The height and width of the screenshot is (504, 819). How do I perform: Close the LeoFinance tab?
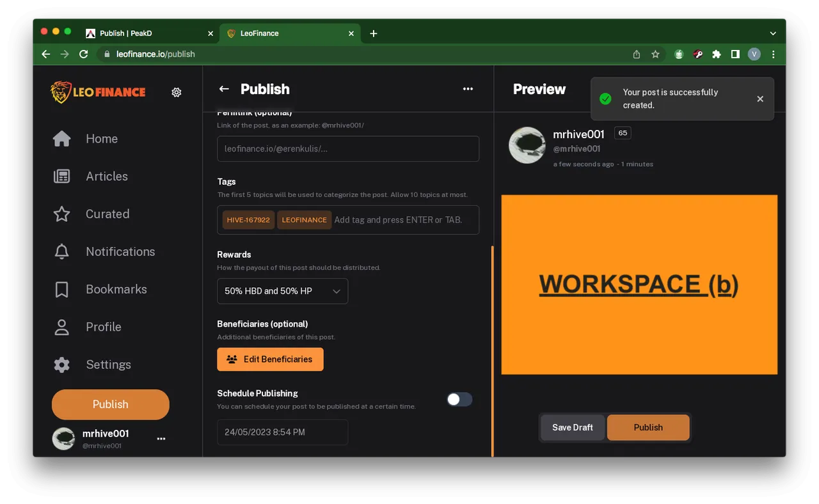pyautogui.click(x=351, y=33)
